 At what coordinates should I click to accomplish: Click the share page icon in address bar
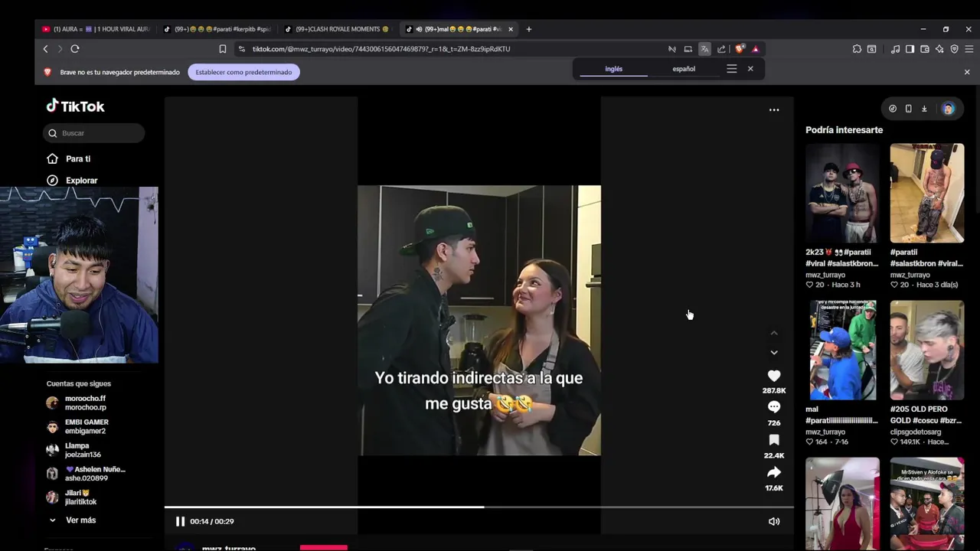pos(721,49)
